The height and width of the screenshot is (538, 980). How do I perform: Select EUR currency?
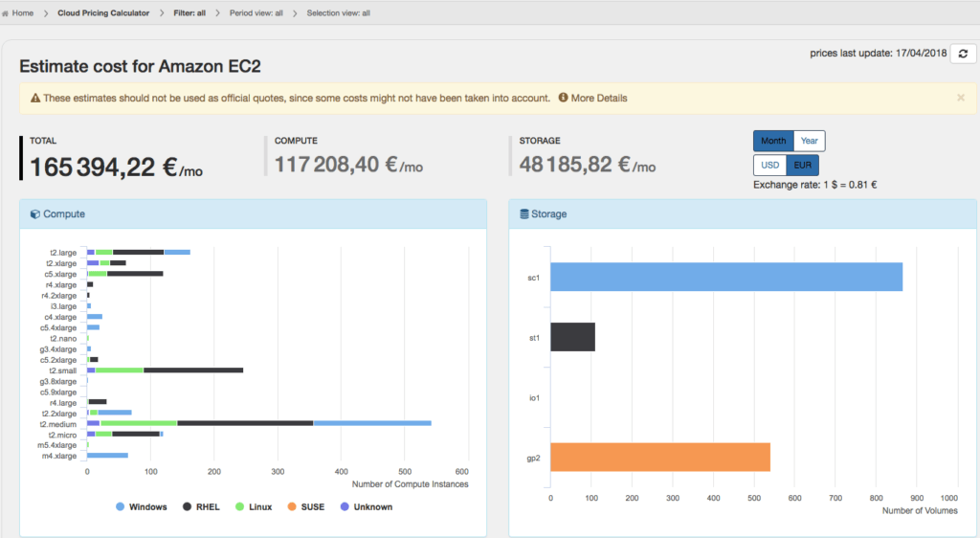point(803,165)
